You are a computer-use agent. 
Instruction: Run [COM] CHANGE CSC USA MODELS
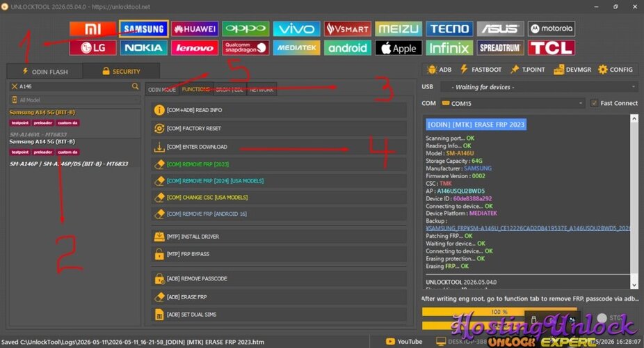[x=280, y=197]
